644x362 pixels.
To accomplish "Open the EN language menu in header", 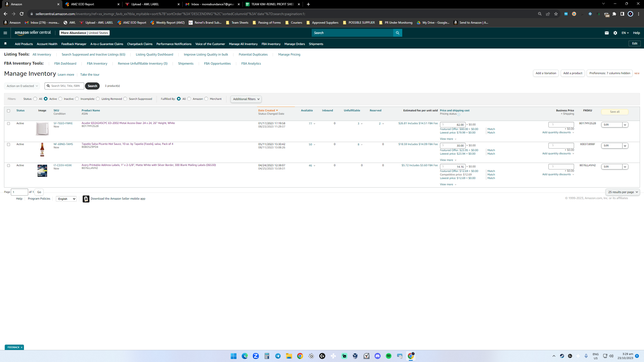I will pyautogui.click(x=625, y=33).
